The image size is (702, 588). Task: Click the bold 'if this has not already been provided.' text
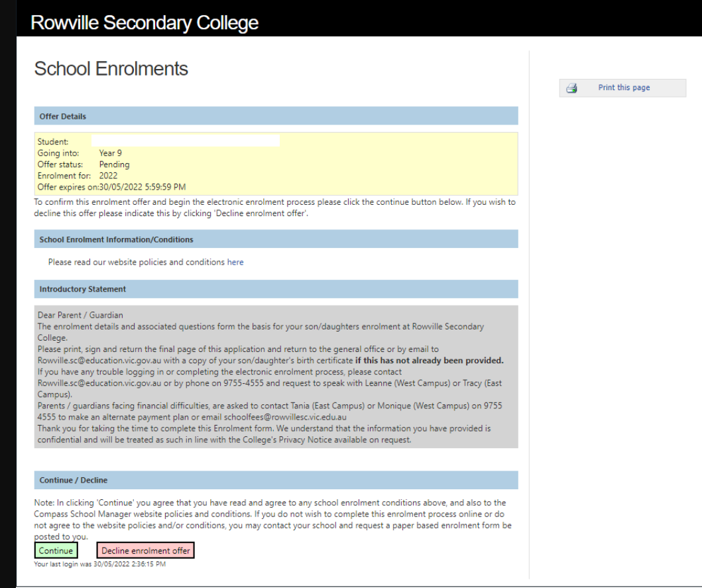click(x=430, y=361)
